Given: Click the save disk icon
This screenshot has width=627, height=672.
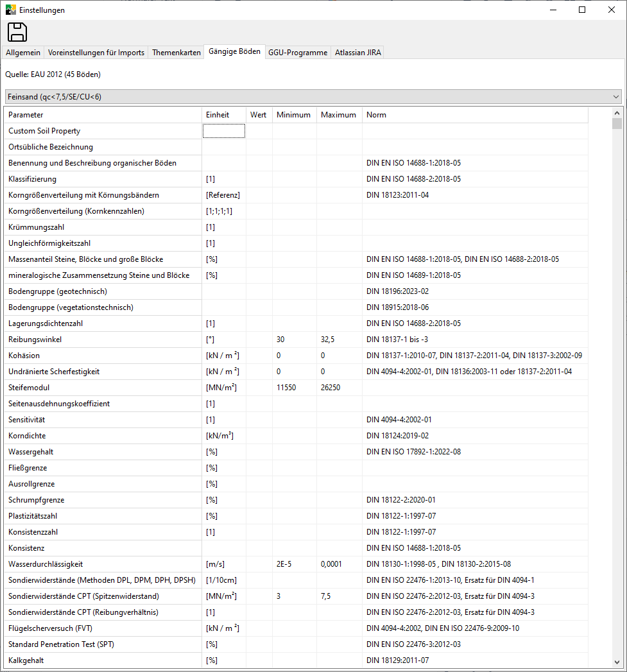Looking at the screenshot, I should click(17, 32).
